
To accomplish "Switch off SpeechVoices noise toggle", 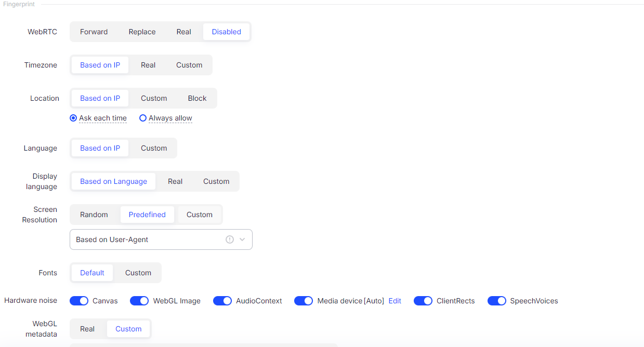I will [x=497, y=301].
